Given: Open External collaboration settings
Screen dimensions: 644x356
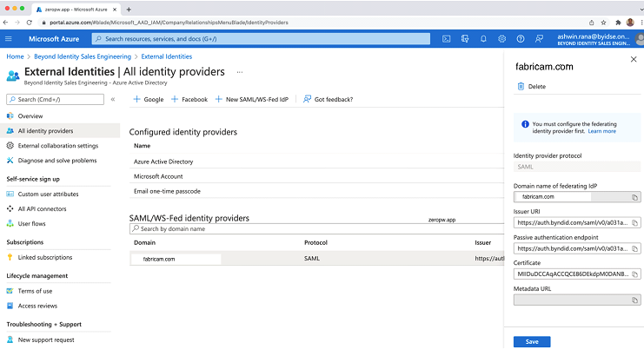Looking at the screenshot, I should coord(57,146).
